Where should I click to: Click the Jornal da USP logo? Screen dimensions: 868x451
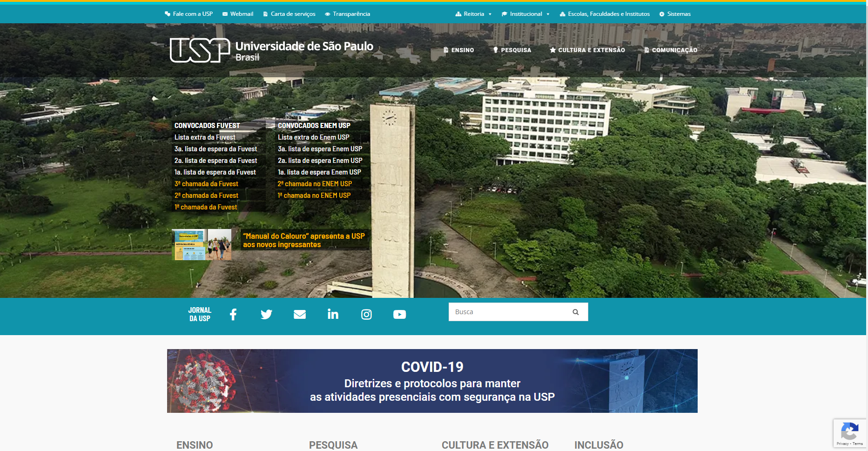[200, 314]
